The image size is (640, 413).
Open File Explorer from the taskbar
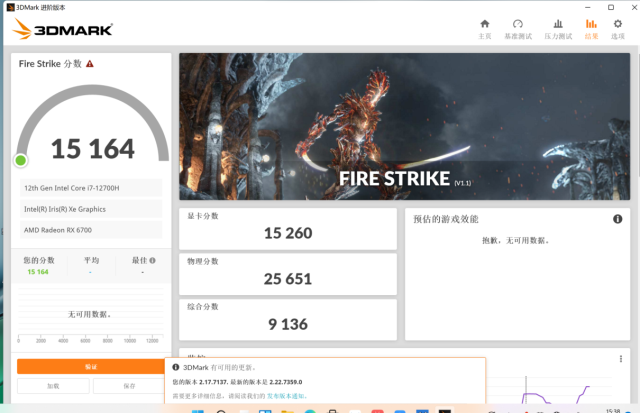point(287,411)
